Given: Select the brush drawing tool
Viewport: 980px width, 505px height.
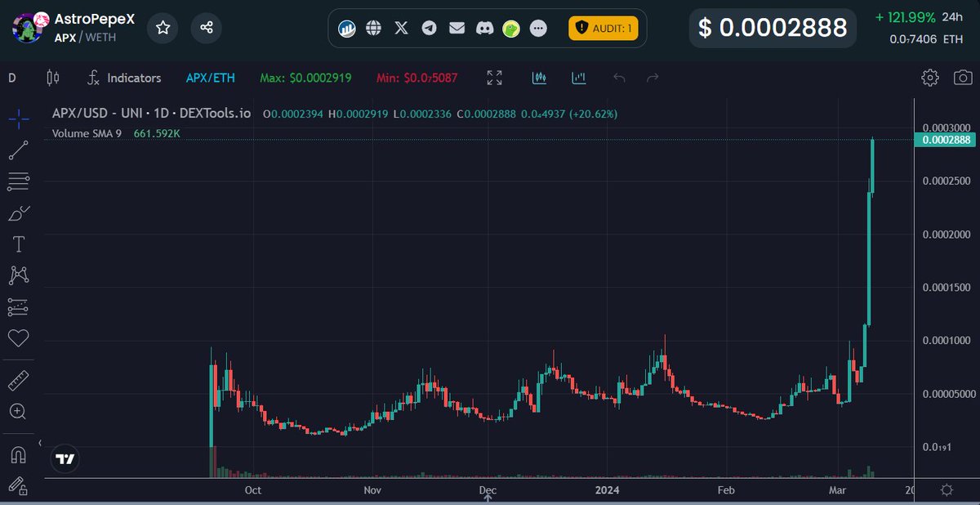Looking at the screenshot, I should click(19, 212).
